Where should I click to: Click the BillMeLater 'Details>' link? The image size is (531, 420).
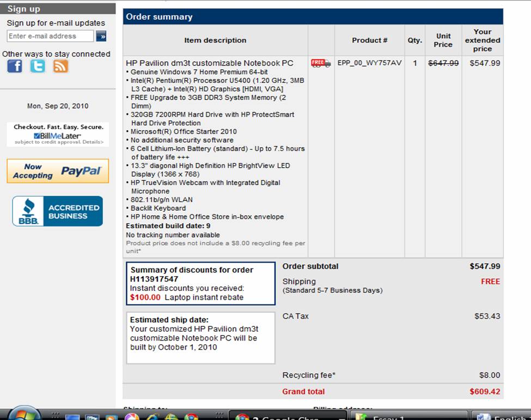point(93,142)
